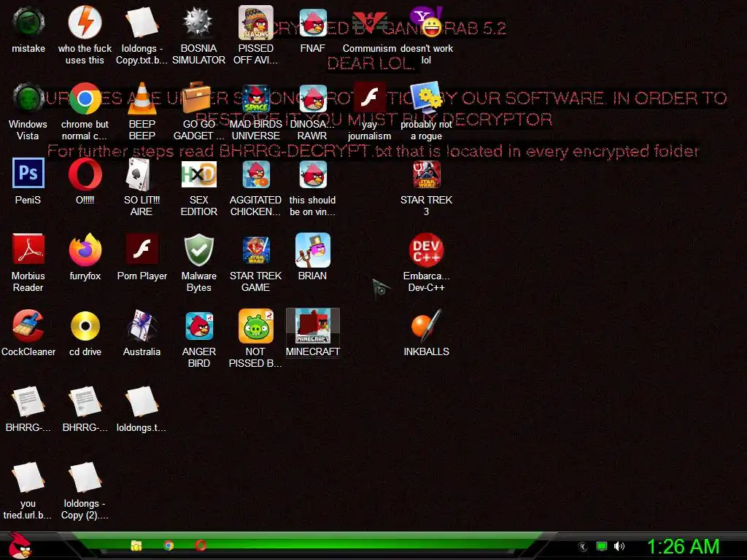Open the 'Porn Player' Flash icon
747x560 pixels.
tap(142, 249)
